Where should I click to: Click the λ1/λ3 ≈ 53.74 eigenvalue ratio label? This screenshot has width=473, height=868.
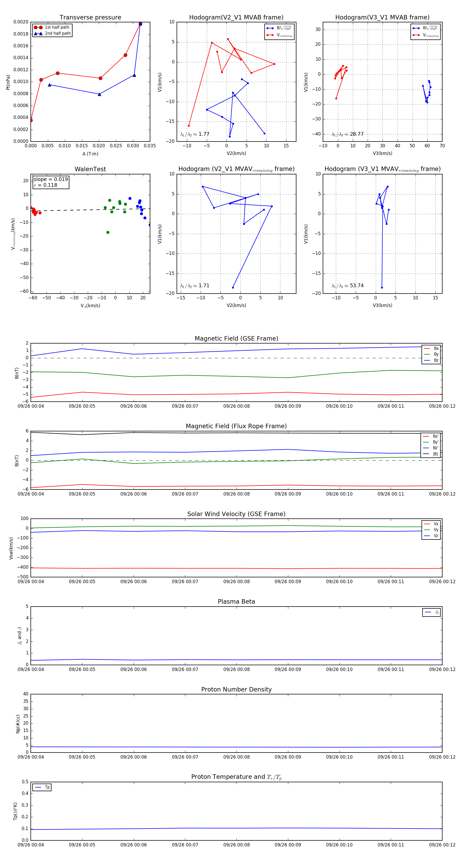pos(347,286)
